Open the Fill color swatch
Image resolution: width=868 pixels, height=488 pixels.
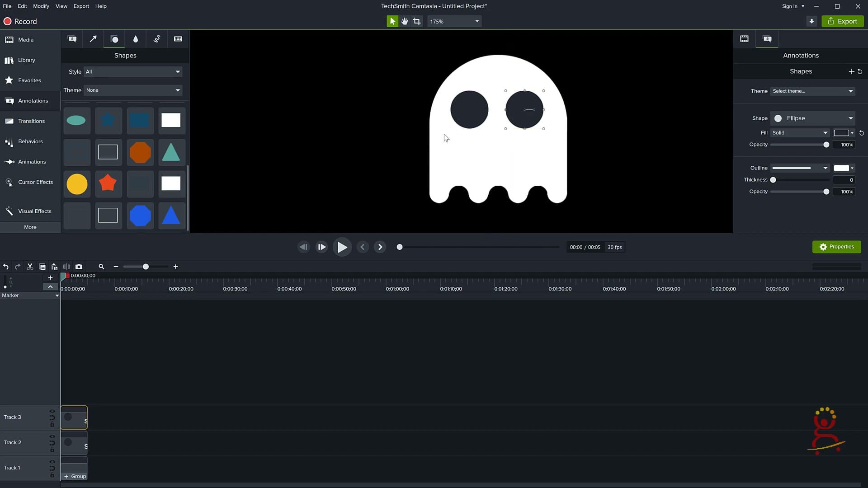(x=842, y=132)
